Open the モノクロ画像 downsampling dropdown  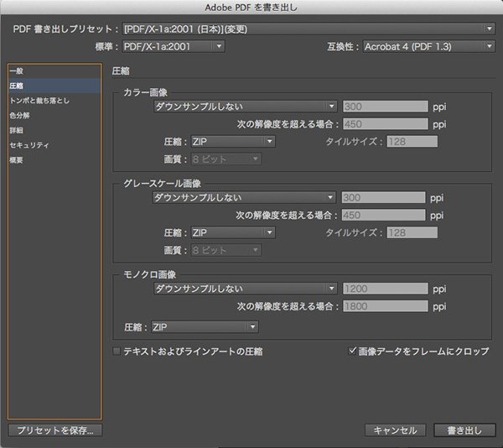[x=246, y=289]
